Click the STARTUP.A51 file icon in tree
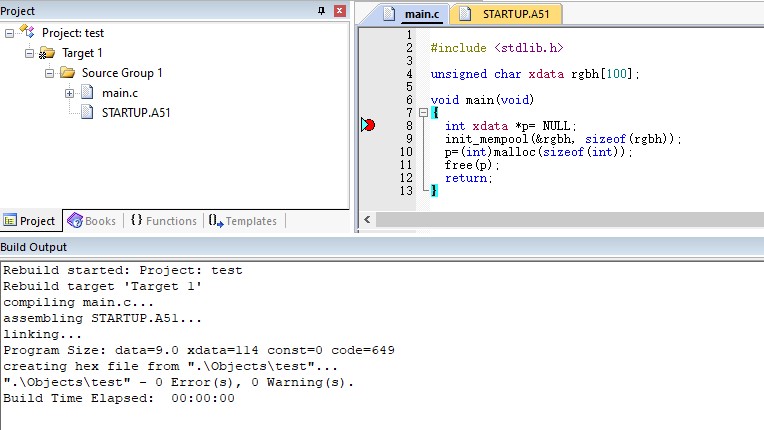 pos(87,113)
